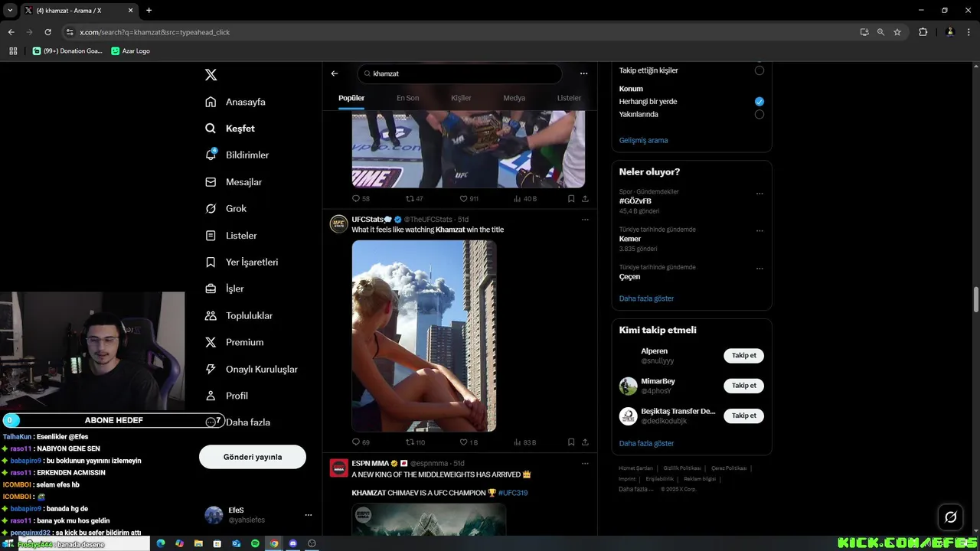Click Daha fazla göster under Kimi takip etmeli
Screen dimensions: 980x551
pos(646,443)
